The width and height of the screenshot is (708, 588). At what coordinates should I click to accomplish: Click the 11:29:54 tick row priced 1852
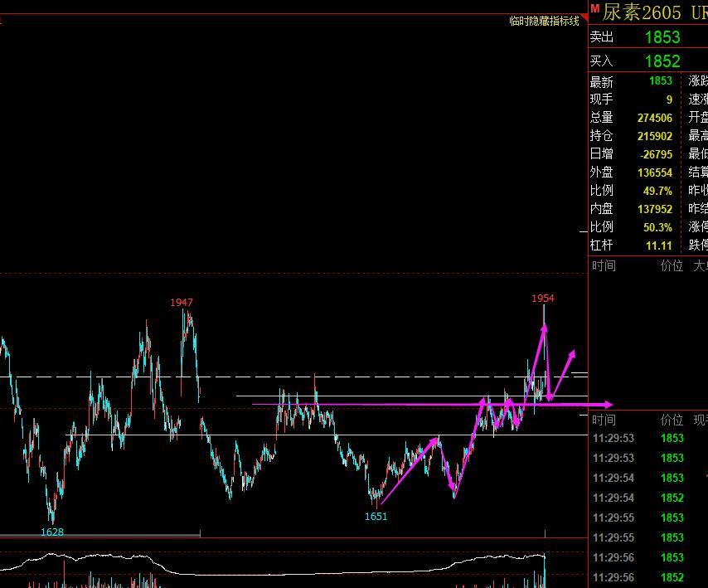tap(648, 498)
